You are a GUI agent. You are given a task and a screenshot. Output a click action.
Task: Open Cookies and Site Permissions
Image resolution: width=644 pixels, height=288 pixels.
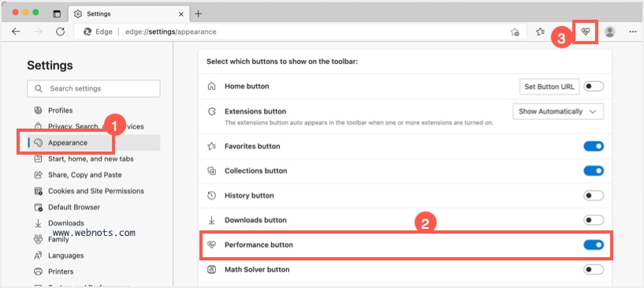coord(95,191)
